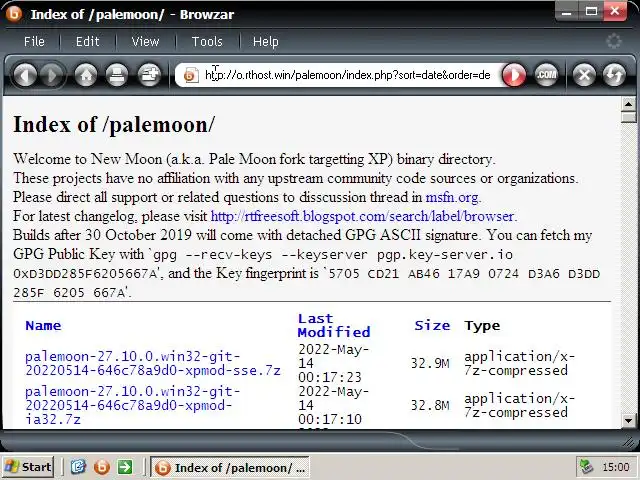Click the 32.8M size cell
The image size is (640, 480).
430,405
